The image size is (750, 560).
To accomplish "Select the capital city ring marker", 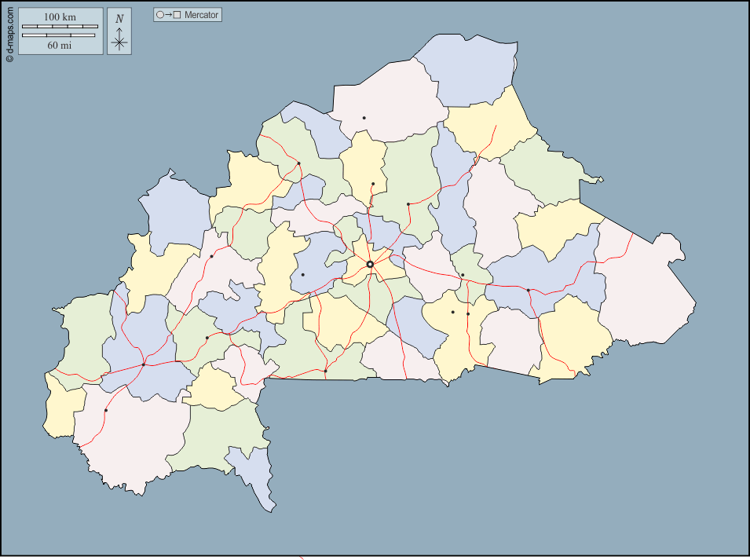I will pyautogui.click(x=370, y=264).
